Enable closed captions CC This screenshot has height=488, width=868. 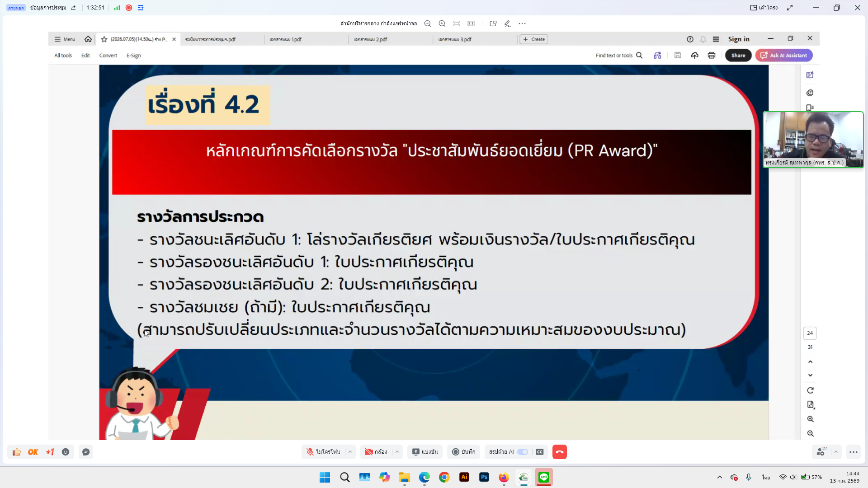click(540, 452)
